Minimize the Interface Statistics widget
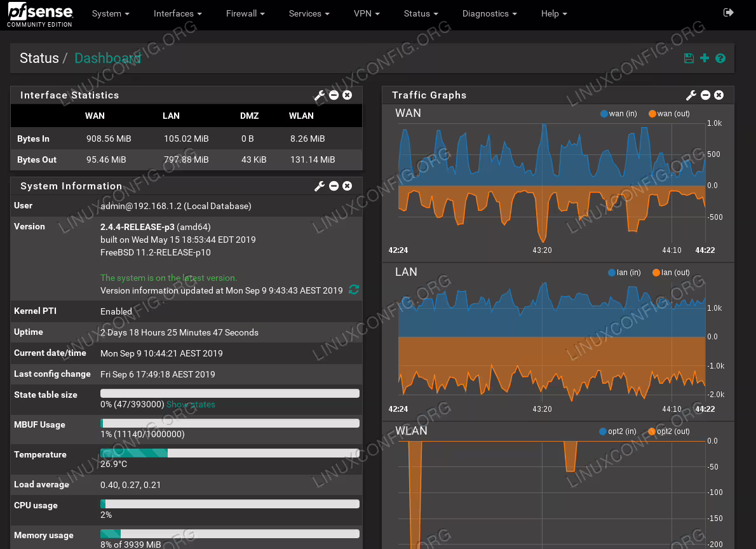 [334, 95]
